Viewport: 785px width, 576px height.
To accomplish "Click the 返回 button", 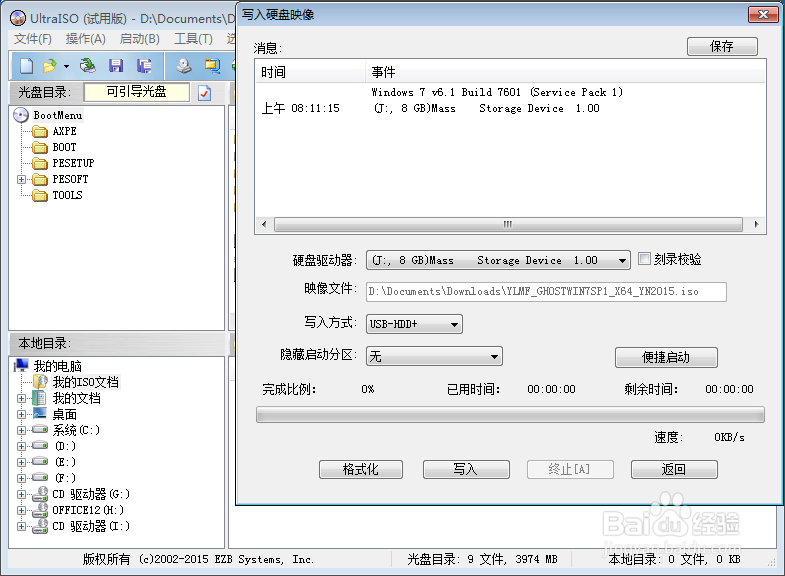I will pyautogui.click(x=674, y=469).
